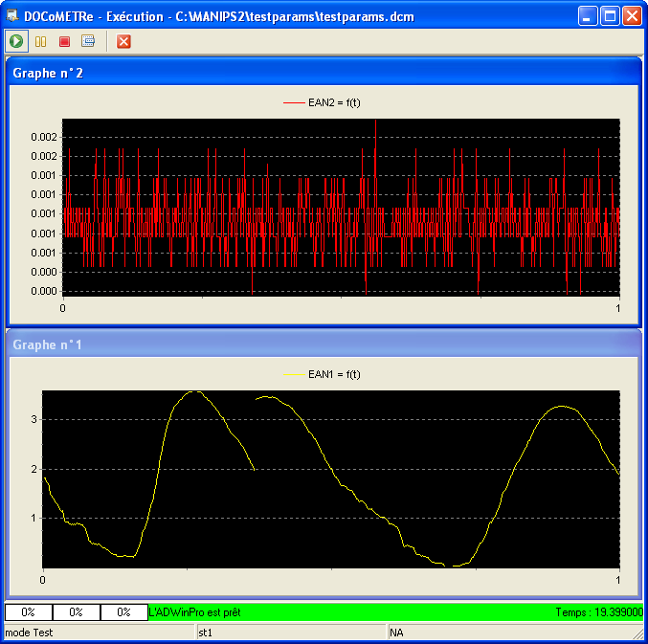The height and width of the screenshot is (644, 648).
Task: Maximize the DOCoMETRe execution window
Action: point(610,16)
